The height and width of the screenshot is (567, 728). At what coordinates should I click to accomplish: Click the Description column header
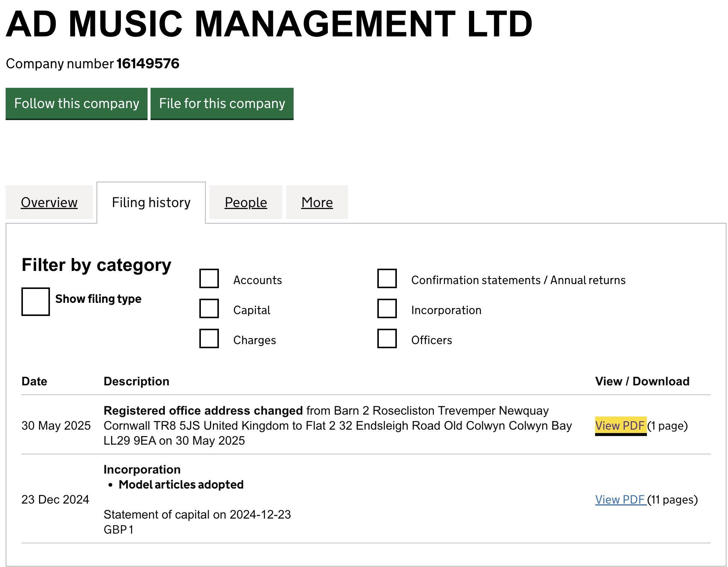coord(136,381)
